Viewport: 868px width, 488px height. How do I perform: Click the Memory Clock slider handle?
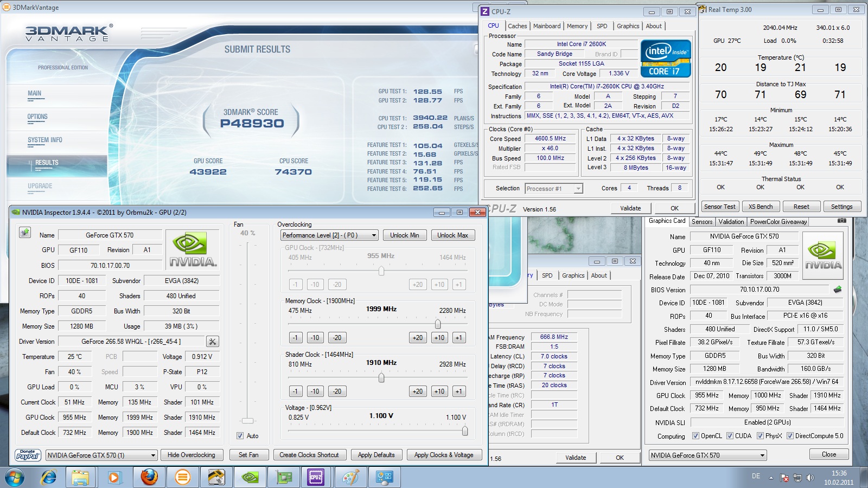[x=438, y=324]
